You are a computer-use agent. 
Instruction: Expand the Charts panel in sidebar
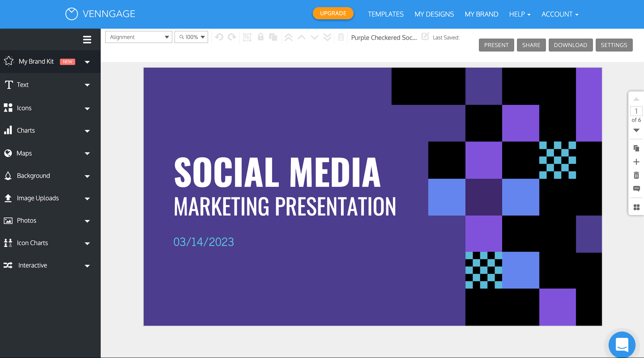coord(47,130)
